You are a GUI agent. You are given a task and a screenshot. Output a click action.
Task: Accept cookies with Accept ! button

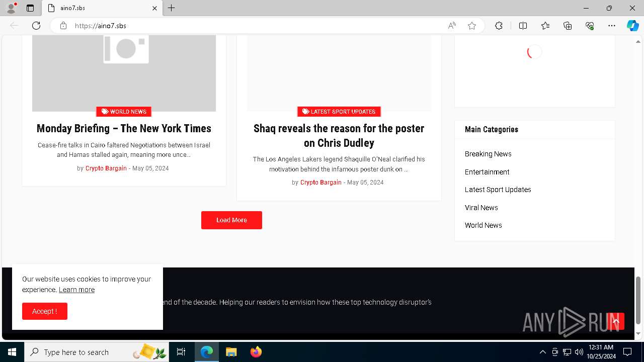click(x=45, y=311)
